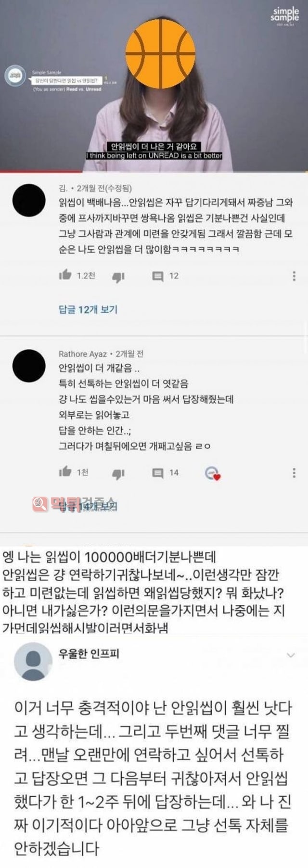Open three-dot menu on first comment
This screenshot has width=308, height=868.
coord(294,276)
